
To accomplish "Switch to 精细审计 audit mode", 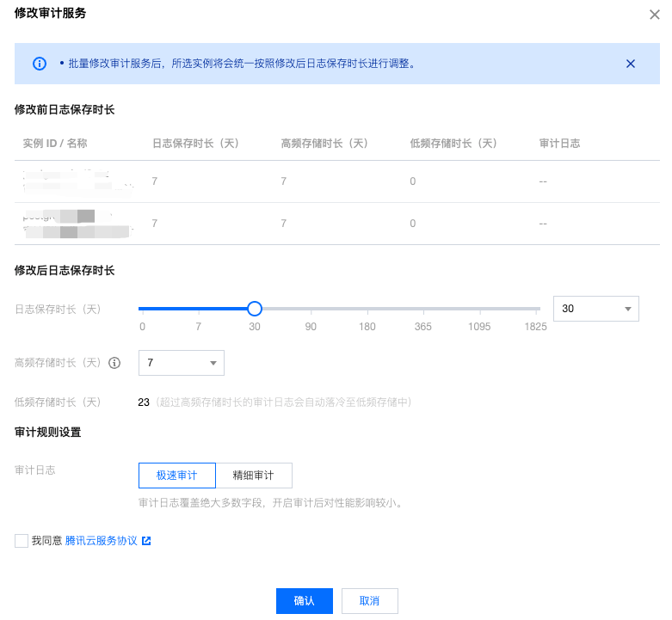I will coord(254,476).
